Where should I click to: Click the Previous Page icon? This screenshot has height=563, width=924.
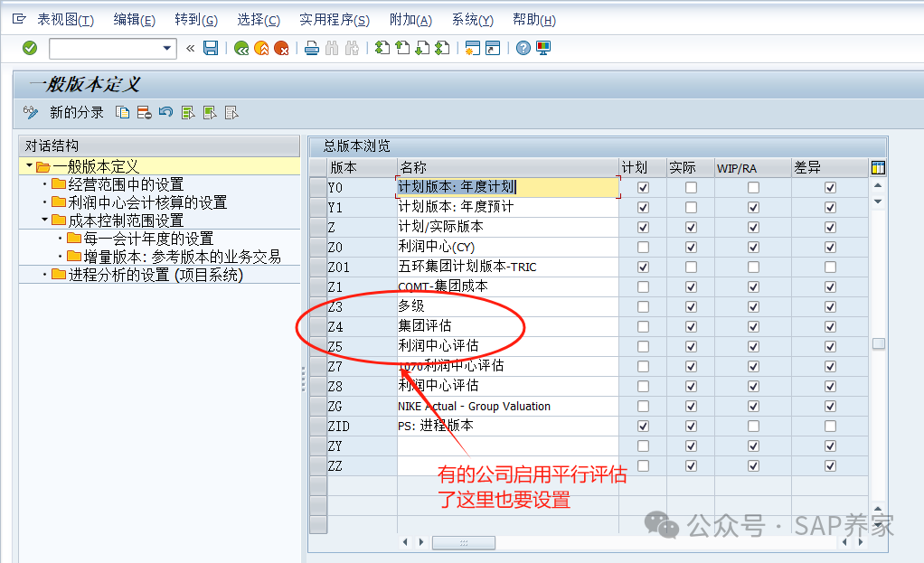[402, 48]
